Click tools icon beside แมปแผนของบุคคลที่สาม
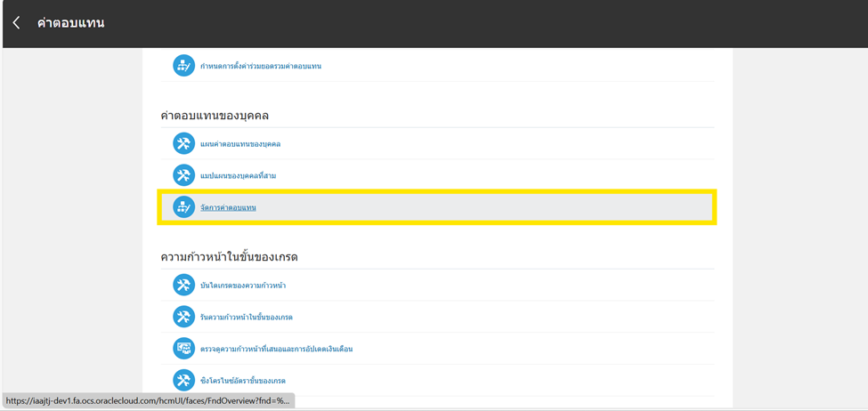Image resolution: width=868 pixels, height=411 pixels. click(x=183, y=175)
